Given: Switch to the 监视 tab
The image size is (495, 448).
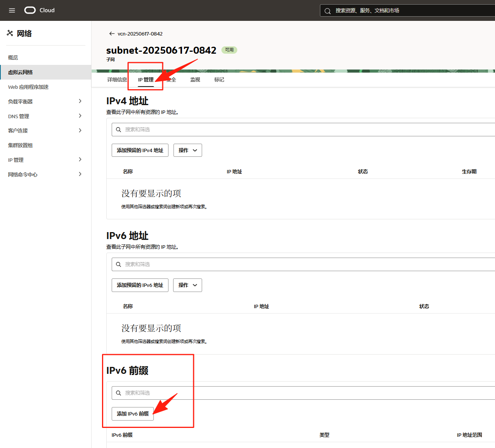Looking at the screenshot, I should point(195,80).
